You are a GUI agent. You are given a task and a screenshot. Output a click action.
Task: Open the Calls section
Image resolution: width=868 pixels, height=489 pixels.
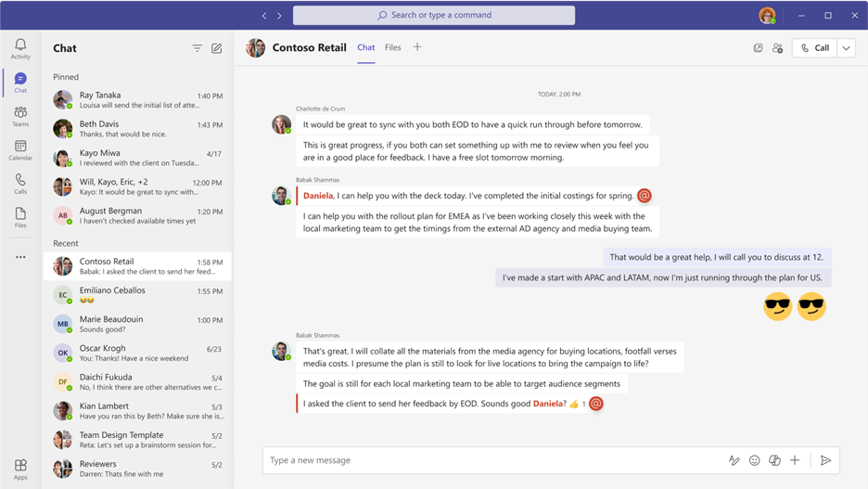pyautogui.click(x=20, y=184)
